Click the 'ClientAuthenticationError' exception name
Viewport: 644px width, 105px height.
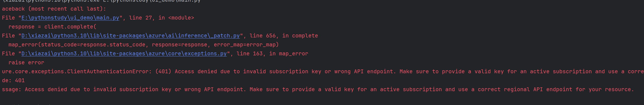click(108, 72)
